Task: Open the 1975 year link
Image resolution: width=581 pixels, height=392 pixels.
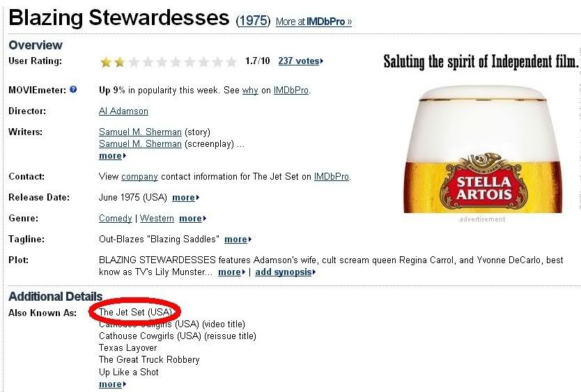Action: pos(254,21)
